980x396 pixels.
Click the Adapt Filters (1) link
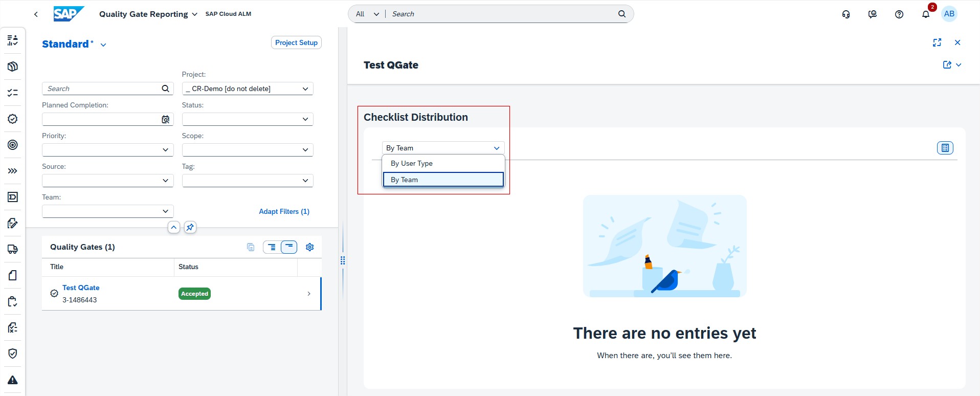(x=284, y=211)
